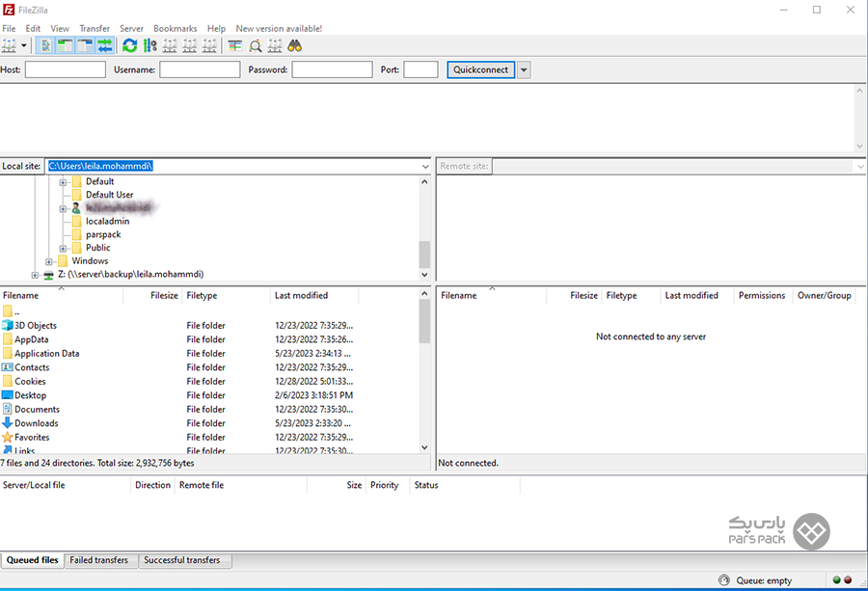Expand the Z: network drive node

(35, 275)
